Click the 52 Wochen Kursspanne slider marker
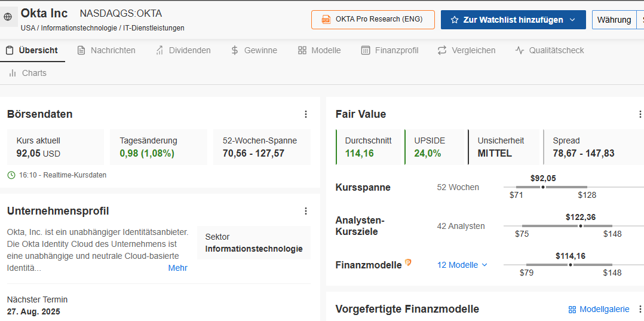Viewport: 644px width, 321px height. [542, 187]
